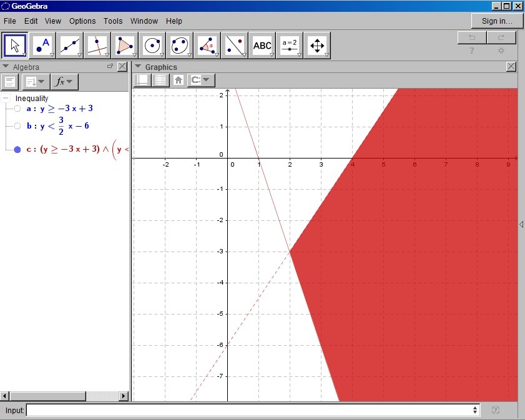
Task: Select the Move arrow tool
Action: (16, 46)
